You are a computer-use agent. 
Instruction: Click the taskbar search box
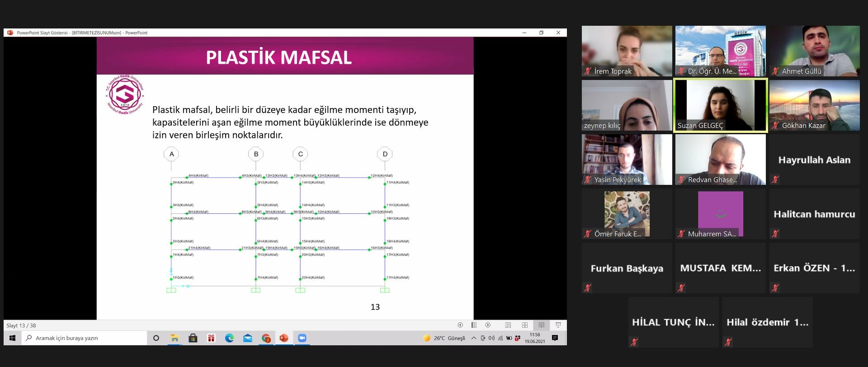point(84,338)
